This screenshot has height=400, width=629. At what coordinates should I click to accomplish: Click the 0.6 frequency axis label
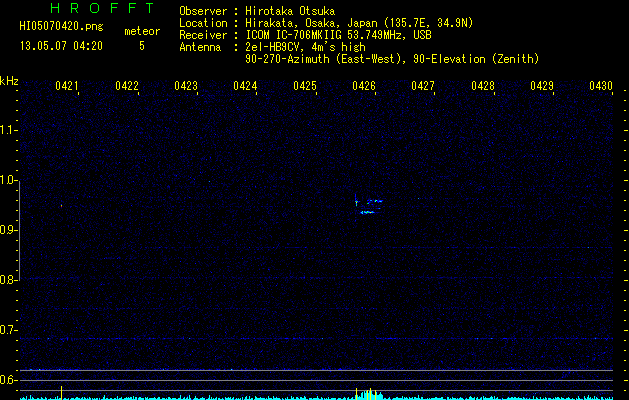(x=8, y=380)
